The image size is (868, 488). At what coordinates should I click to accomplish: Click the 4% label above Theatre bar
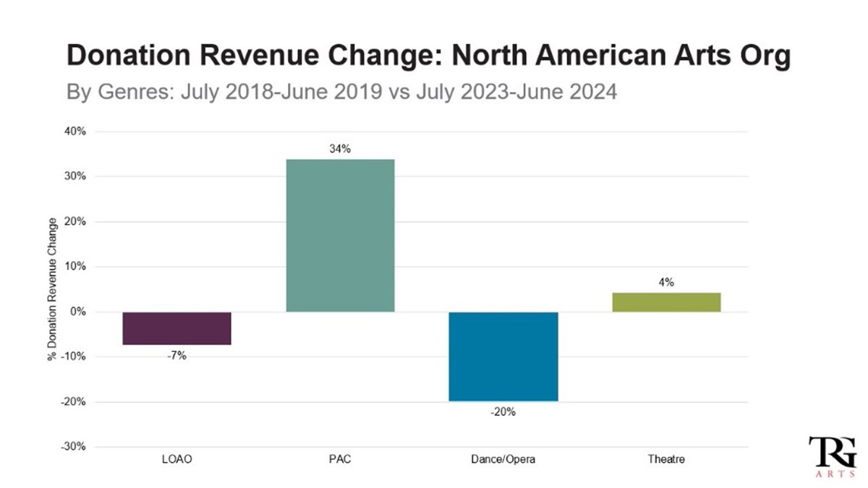(666, 283)
